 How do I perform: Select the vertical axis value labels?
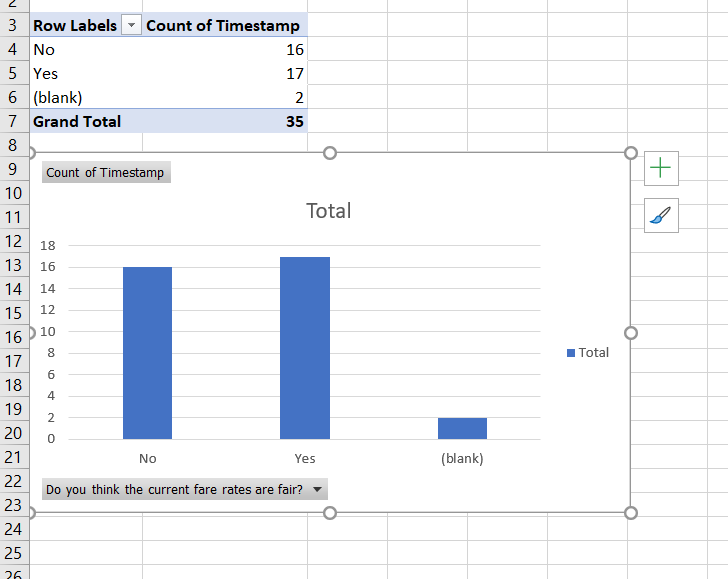[48, 341]
